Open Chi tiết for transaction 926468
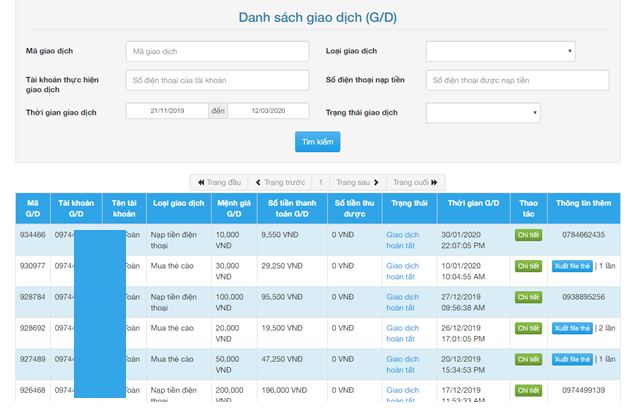 coord(528,390)
